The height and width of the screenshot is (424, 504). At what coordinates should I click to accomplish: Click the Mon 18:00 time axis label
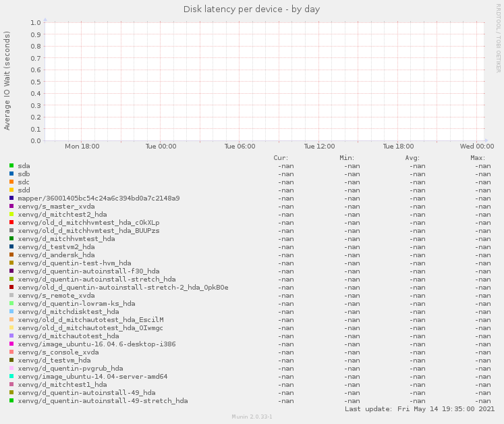coord(82,146)
